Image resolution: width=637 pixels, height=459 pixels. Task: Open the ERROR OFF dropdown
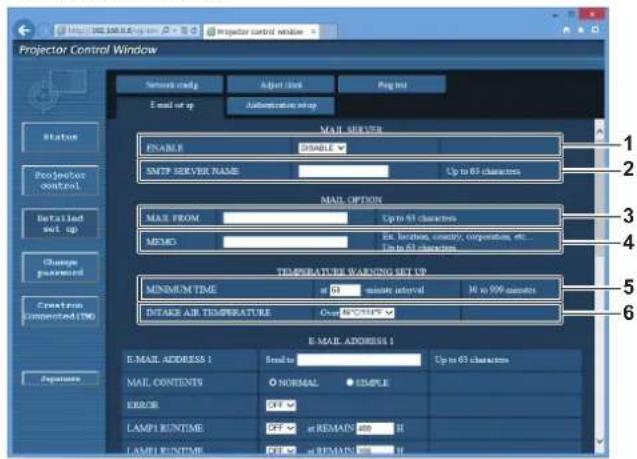pyautogui.click(x=281, y=405)
